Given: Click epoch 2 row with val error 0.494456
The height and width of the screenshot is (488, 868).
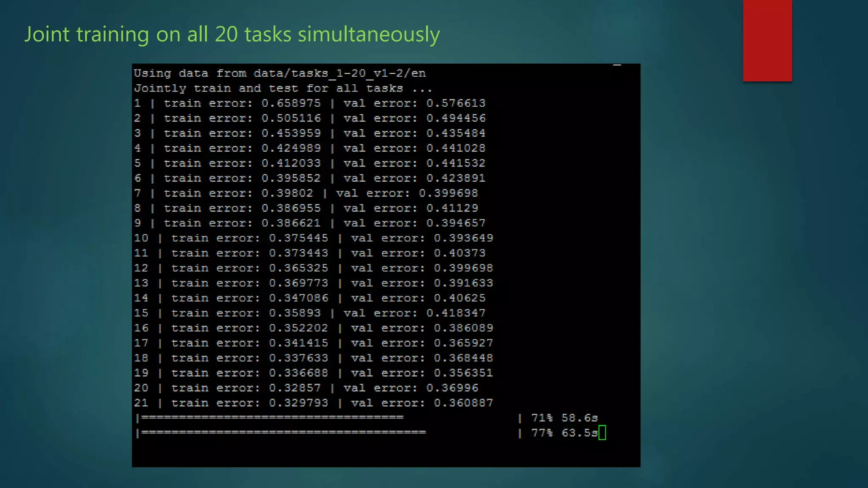Looking at the screenshot, I should click(310, 118).
